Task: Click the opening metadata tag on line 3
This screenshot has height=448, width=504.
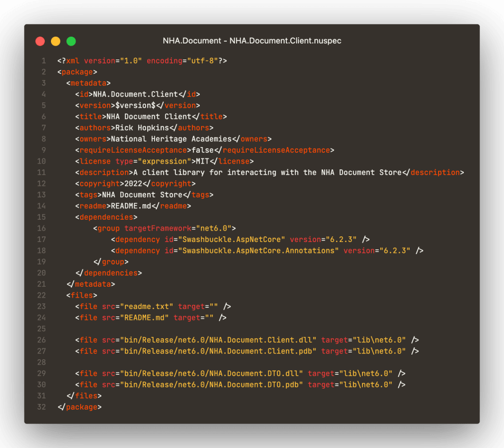Action: (88, 83)
